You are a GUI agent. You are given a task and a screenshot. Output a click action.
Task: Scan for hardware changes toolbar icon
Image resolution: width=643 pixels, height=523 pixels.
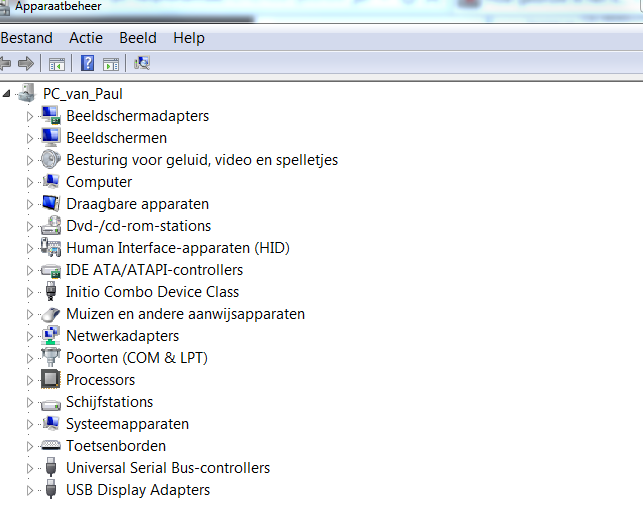(142, 63)
